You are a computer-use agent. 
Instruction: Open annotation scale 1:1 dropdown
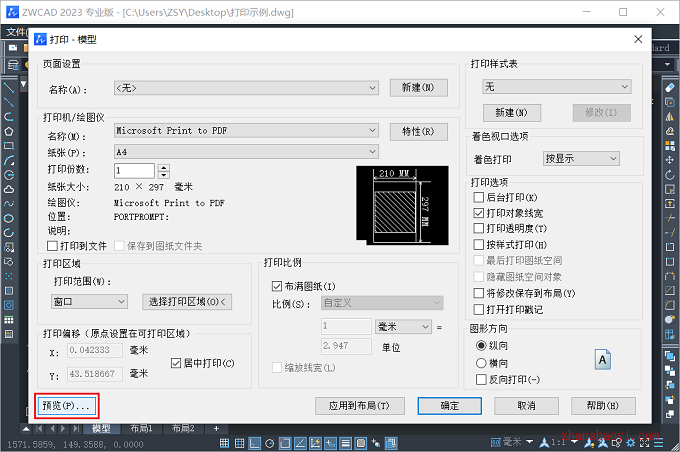(574, 442)
